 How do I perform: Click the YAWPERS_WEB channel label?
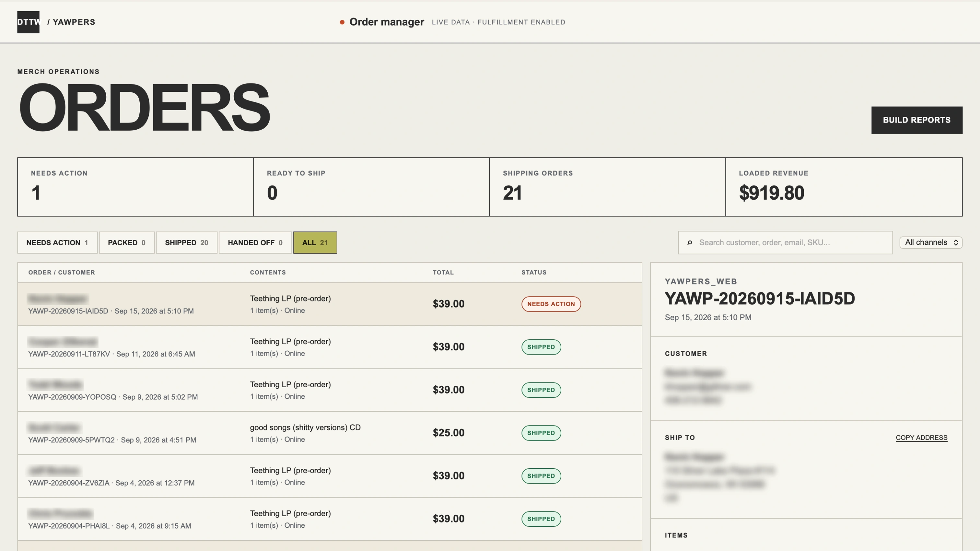[x=701, y=282]
